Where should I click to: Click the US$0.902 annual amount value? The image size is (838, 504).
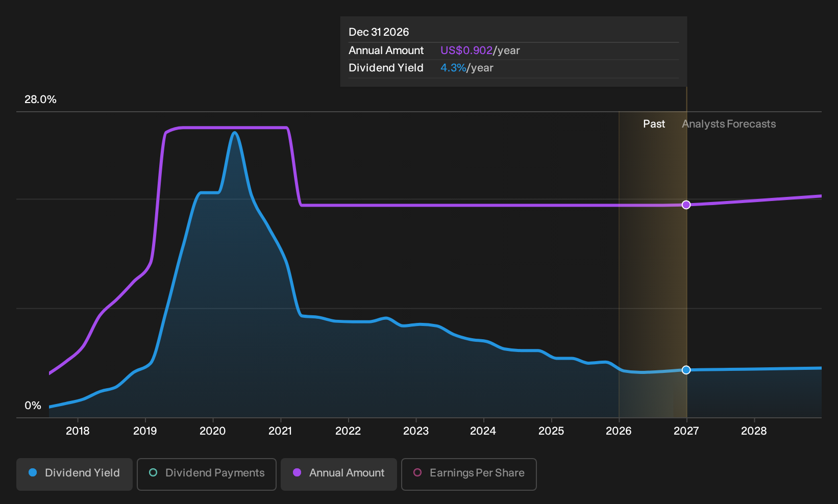466,51
